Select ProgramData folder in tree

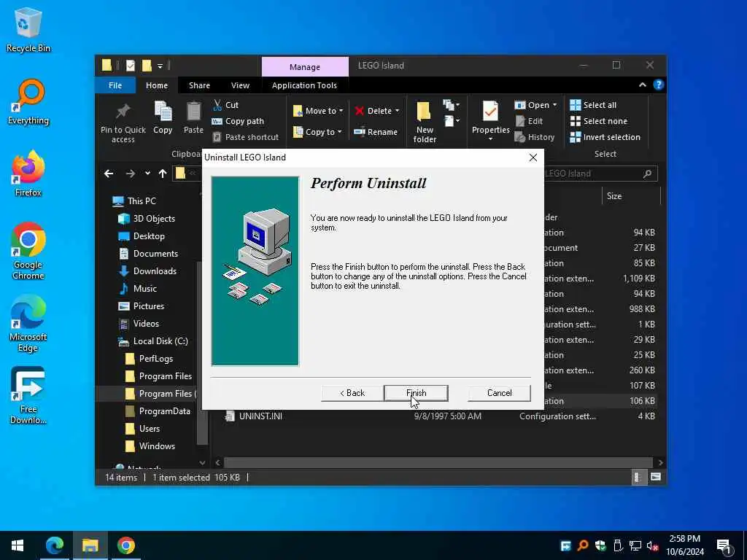tap(158, 411)
